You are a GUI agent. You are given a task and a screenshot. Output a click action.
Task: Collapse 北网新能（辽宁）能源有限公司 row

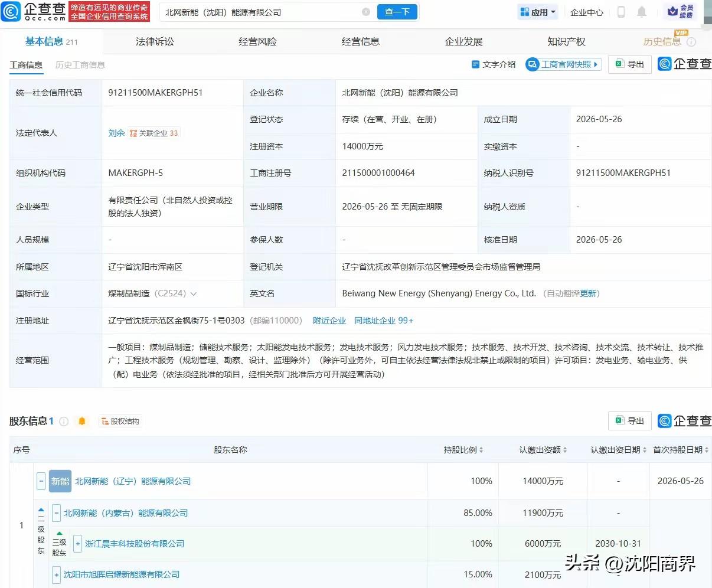pos(41,481)
